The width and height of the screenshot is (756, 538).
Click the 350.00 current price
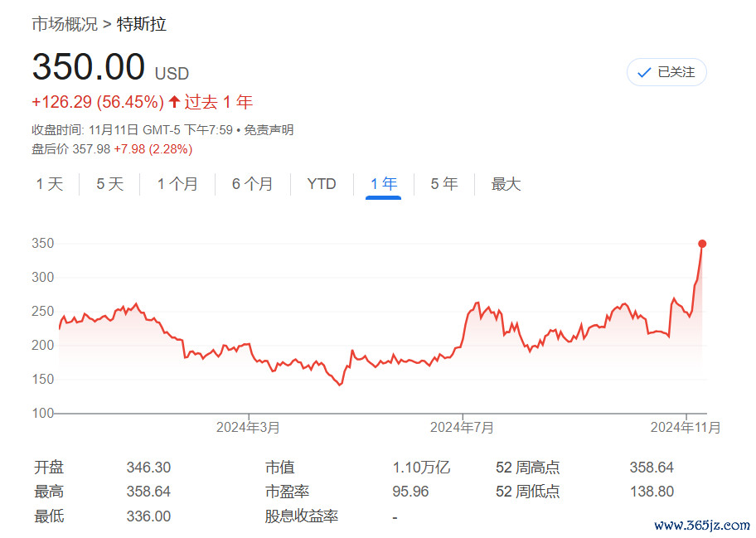(x=88, y=66)
